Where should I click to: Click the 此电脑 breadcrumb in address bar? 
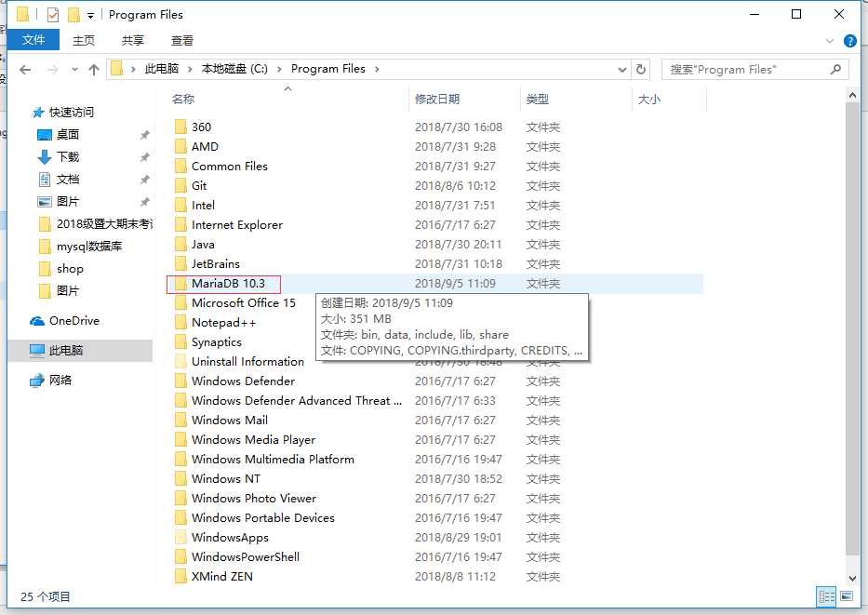(x=162, y=69)
